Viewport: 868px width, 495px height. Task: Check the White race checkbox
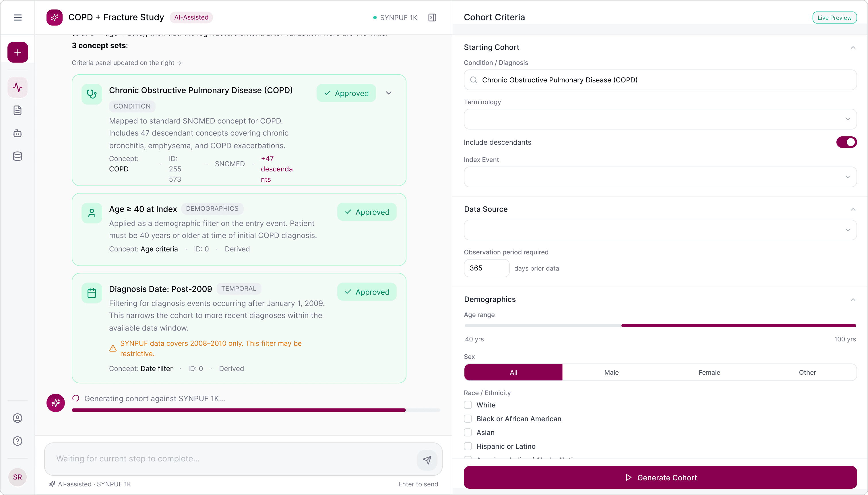pos(468,405)
